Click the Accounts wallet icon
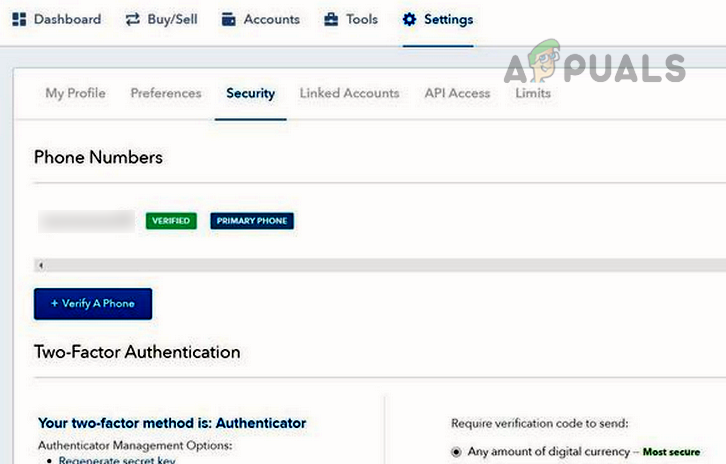 pos(228,19)
